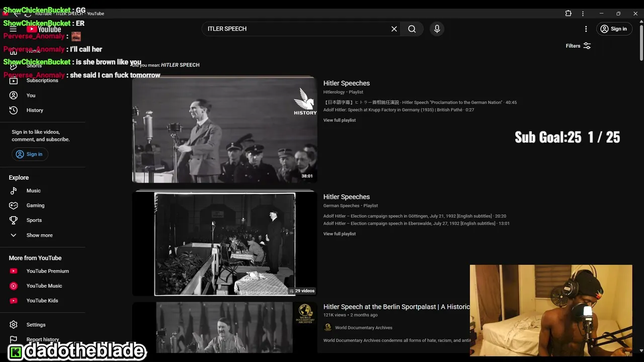Click the Settings gear icon

point(14,325)
